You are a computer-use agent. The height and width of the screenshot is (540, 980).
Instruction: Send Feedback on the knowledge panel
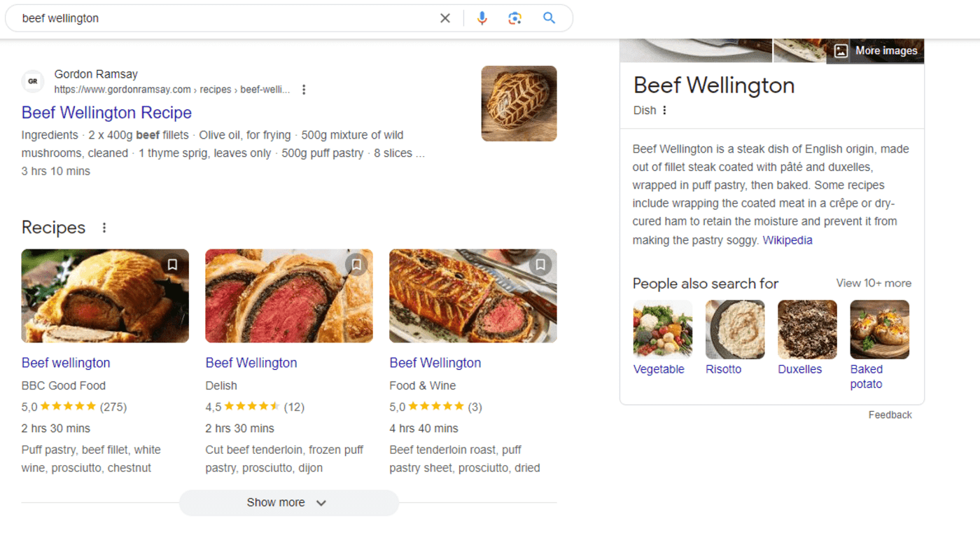coord(890,415)
